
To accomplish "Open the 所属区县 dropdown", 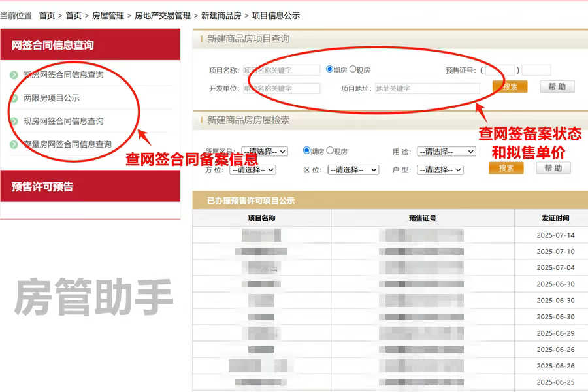I will [265, 151].
